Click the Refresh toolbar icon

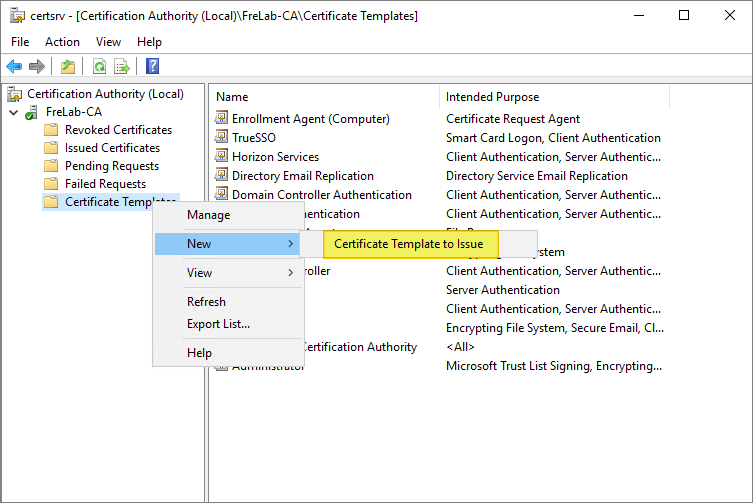(x=99, y=67)
